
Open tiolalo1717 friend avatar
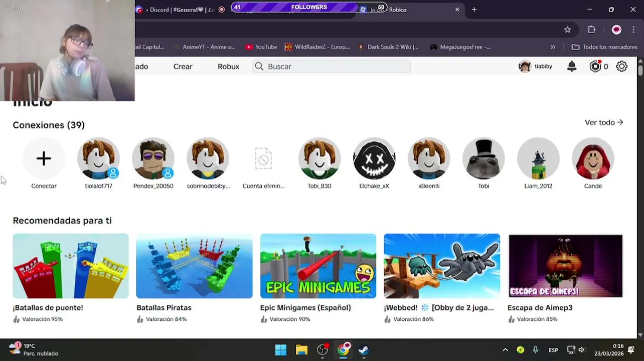point(98,158)
